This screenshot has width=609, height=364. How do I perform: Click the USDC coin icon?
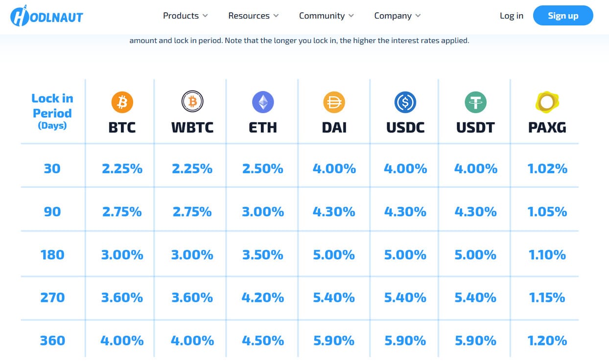405,102
